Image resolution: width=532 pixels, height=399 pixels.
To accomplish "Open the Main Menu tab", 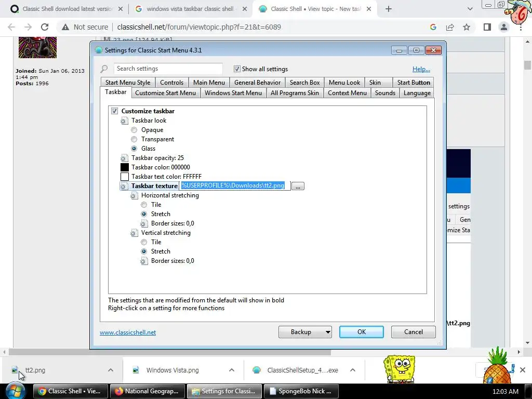I will point(209,83).
